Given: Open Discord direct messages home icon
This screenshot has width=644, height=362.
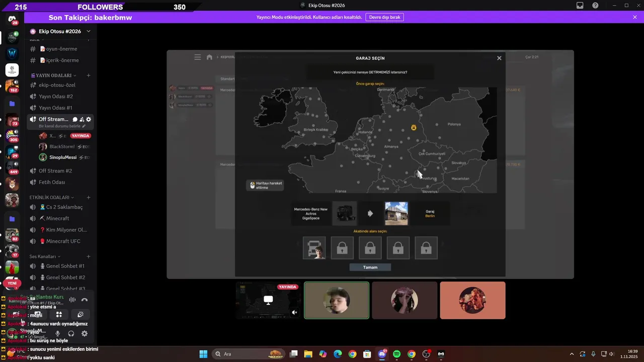Looking at the screenshot, I should (12, 19).
